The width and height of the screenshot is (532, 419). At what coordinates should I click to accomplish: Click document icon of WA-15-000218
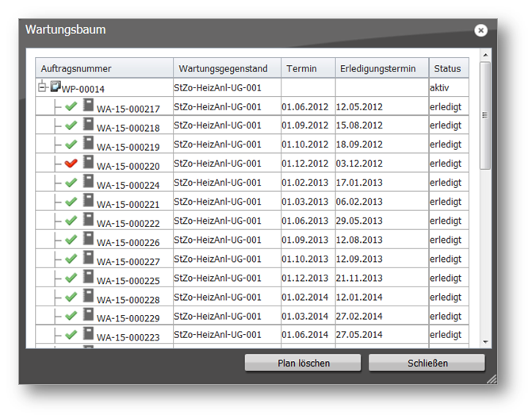point(89,124)
